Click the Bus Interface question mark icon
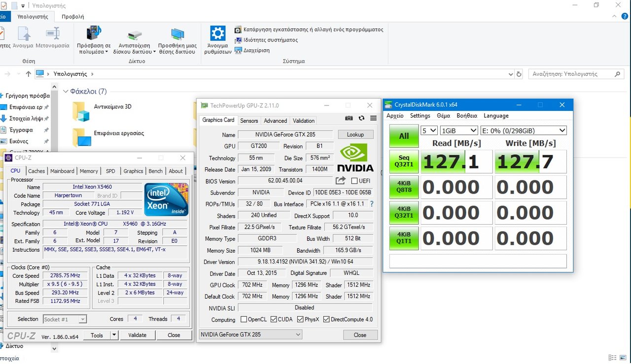631x364 pixels. [x=372, y=204]
